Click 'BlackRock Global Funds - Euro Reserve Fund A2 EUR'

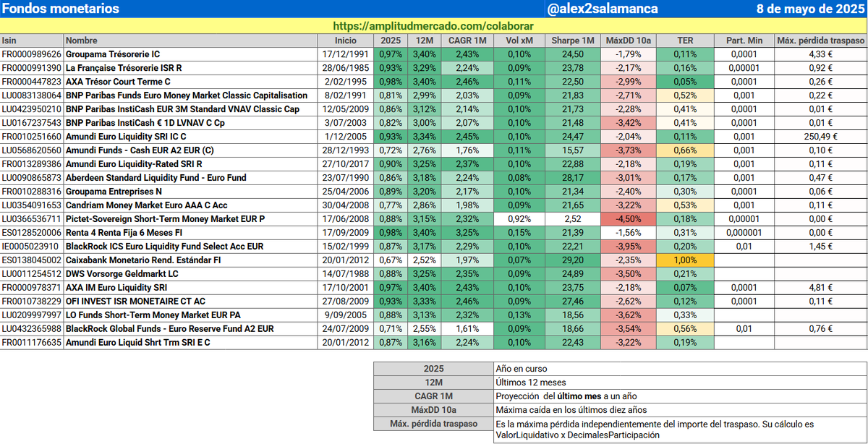click(169, 329)
